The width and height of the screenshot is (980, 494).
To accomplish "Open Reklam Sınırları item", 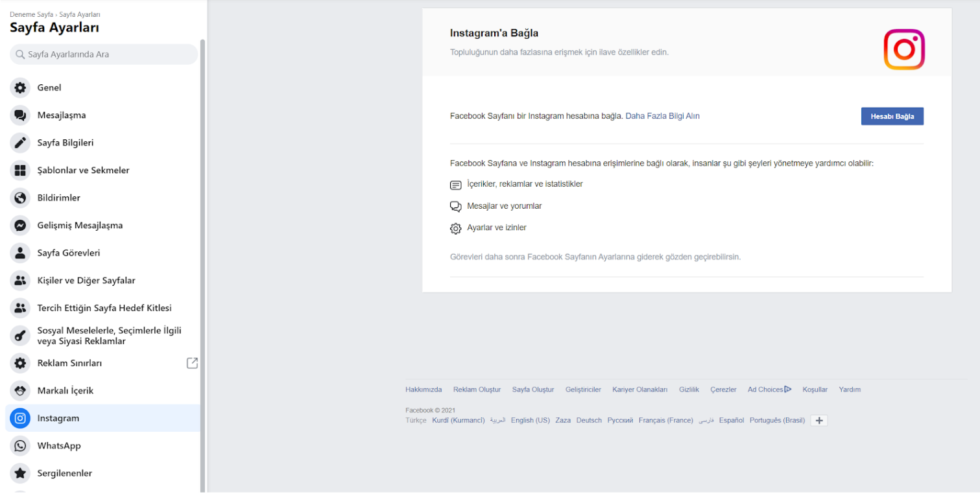I will 102,363.
